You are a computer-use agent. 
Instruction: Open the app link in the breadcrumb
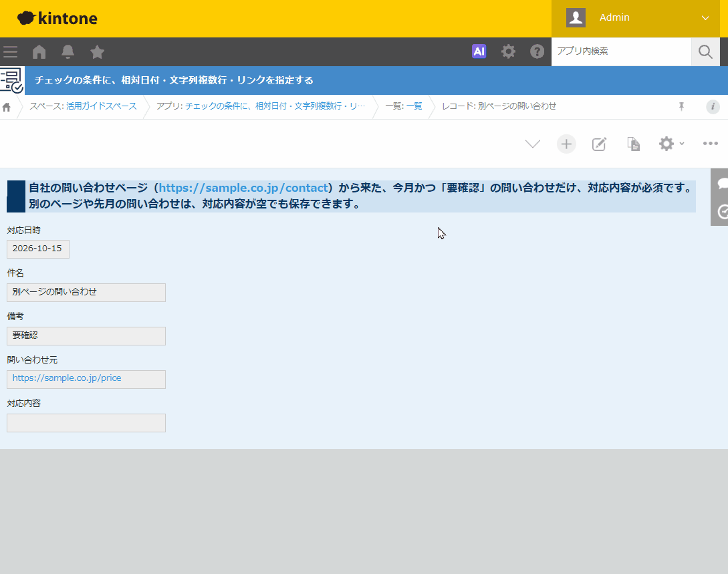(275, 106)
